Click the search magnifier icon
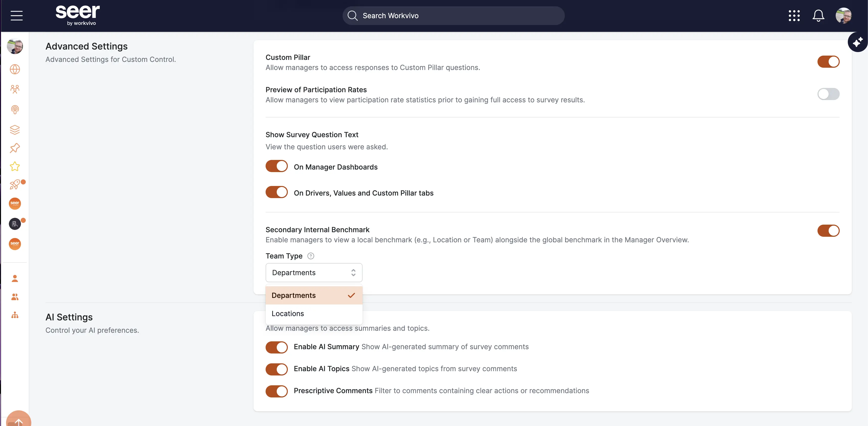Image resolution: width=868 pixels, height=426 pixels. 352,15
